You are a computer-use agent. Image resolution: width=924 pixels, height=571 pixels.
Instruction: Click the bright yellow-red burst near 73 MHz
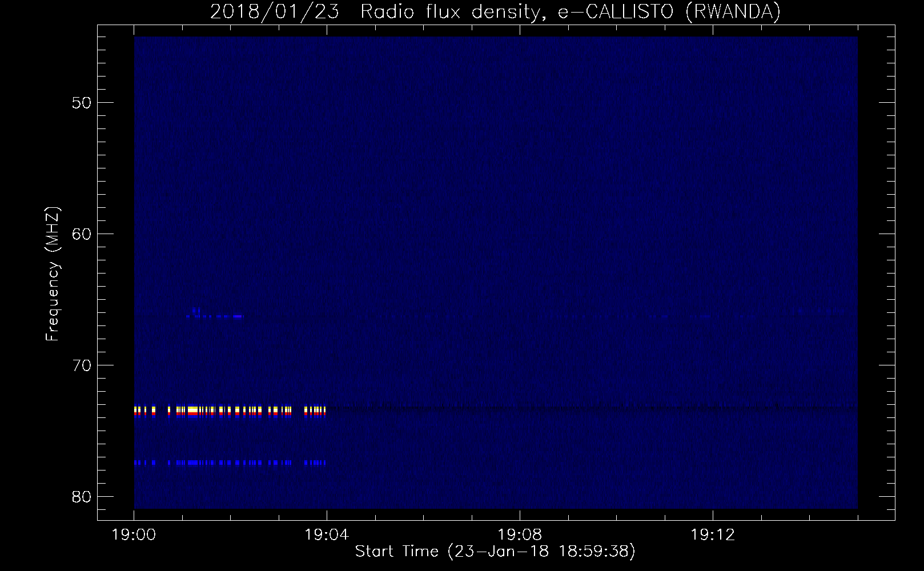230,412
